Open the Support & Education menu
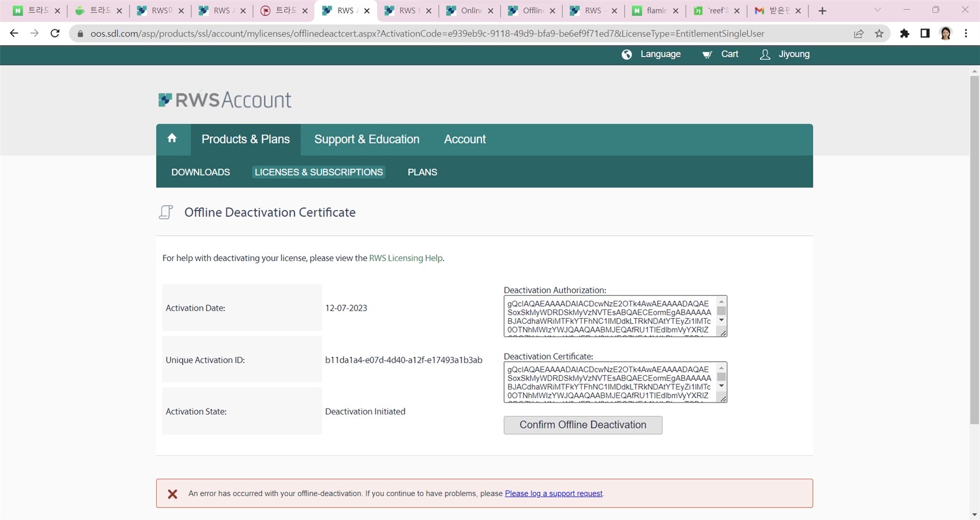 (x=366, y=139)
